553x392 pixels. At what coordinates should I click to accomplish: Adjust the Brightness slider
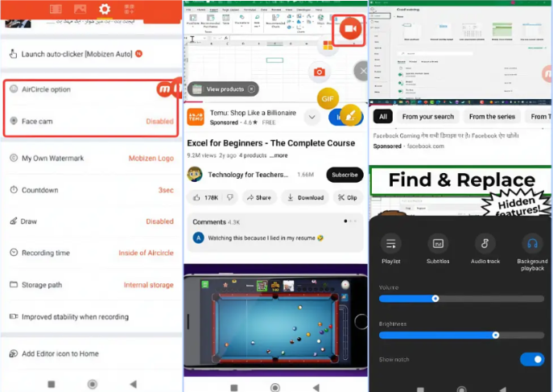(461, 335)
